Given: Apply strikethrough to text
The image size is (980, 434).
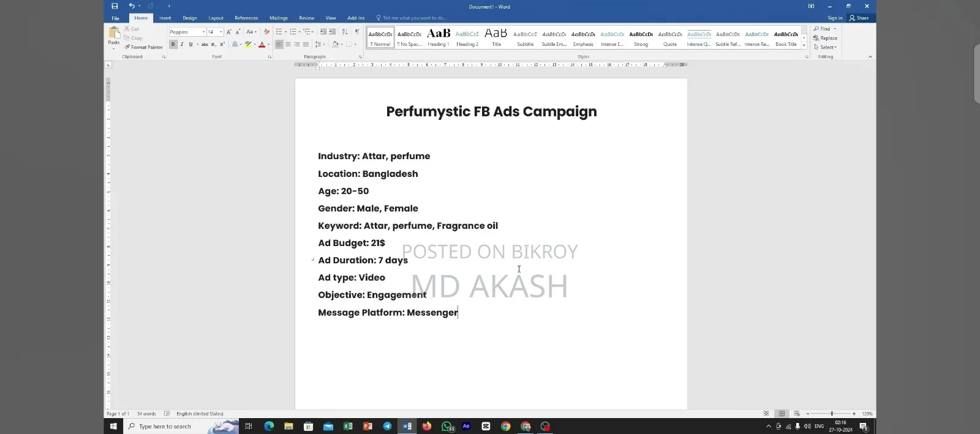Looking at the screenshot, I should click(205, 45).
